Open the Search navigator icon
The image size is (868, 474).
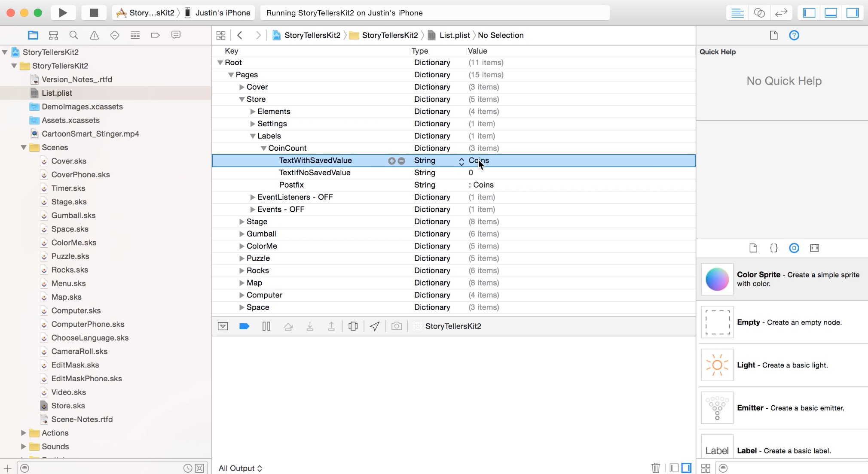tap(73, 35)
